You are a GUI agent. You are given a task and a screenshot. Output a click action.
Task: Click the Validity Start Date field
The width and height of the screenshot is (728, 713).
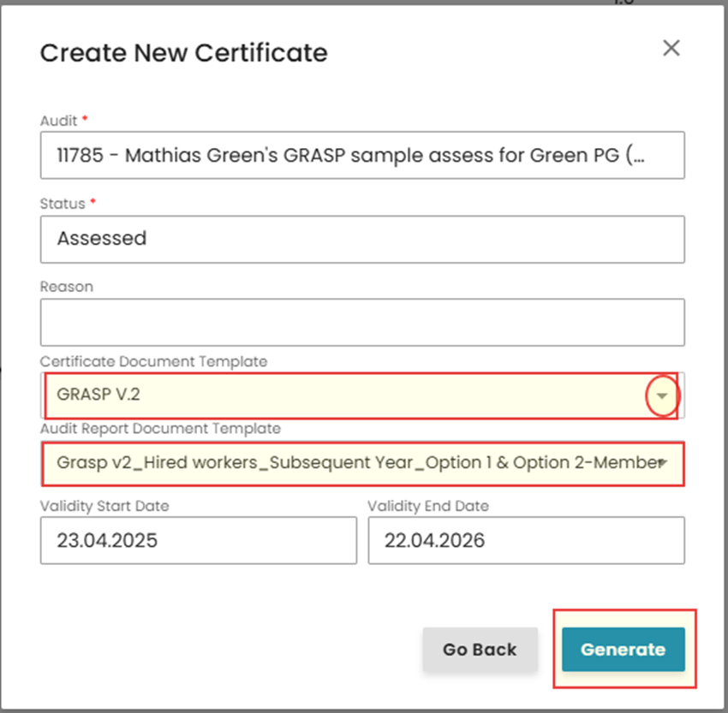(x=198, y=540)
